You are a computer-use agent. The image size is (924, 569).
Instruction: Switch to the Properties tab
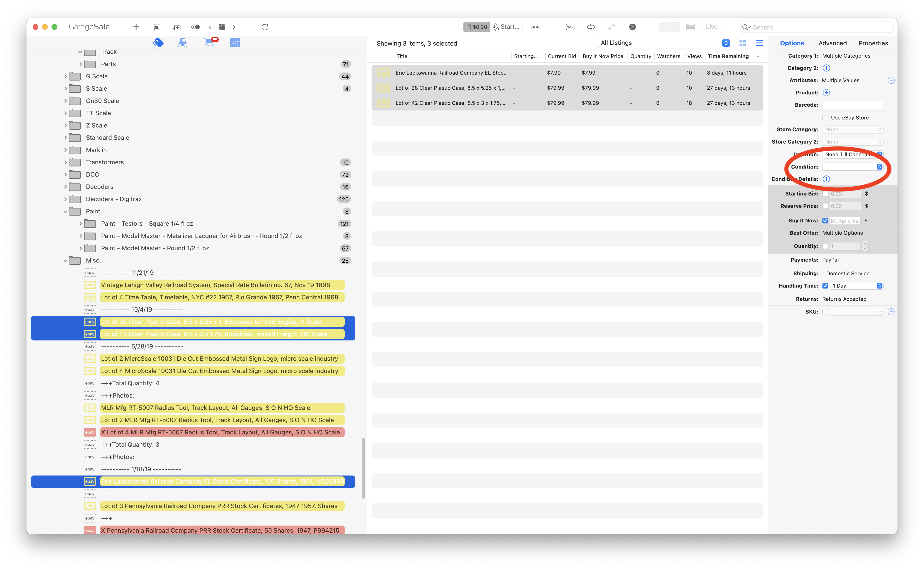click(x=873, y=43)
